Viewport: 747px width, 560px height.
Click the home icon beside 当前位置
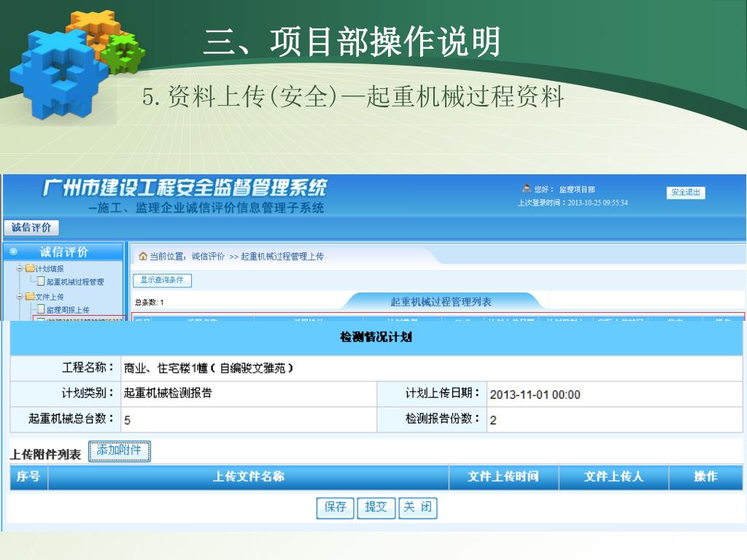(143, 256)
